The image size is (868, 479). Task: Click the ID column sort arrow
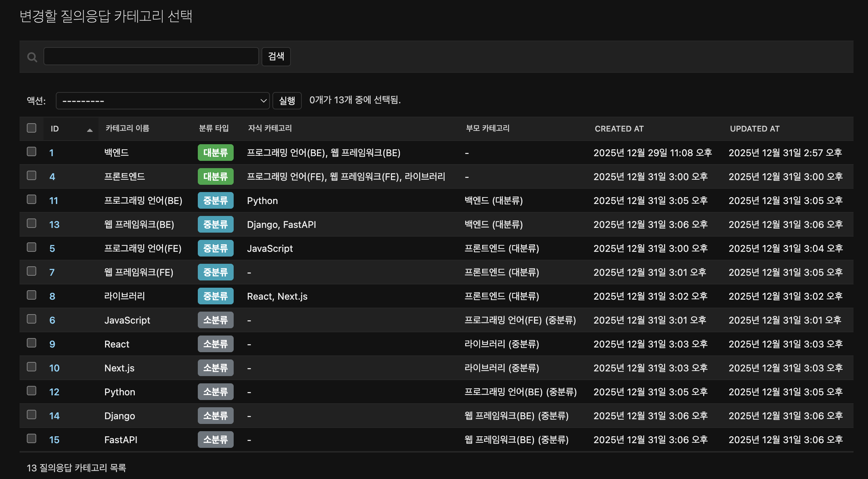[x=89, y=130]
